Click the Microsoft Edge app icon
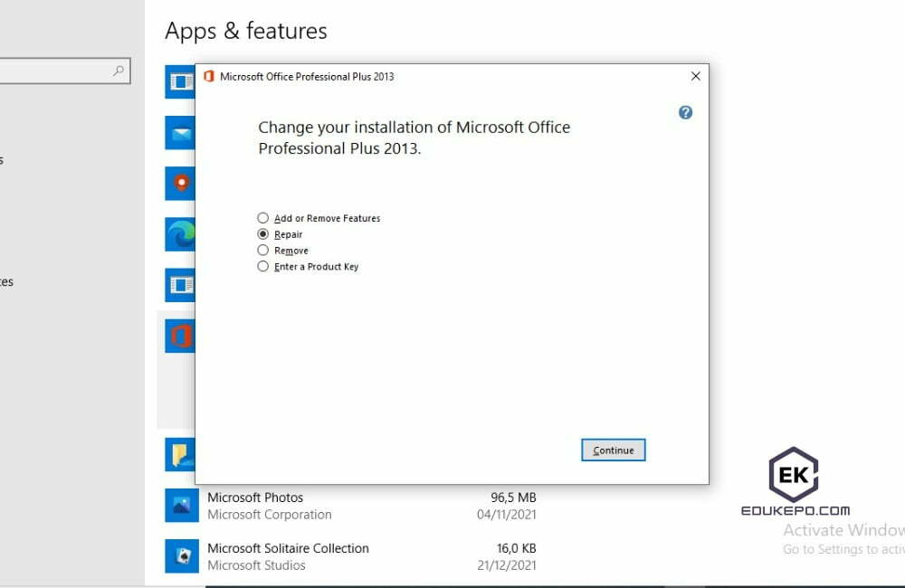This screenshot has height=588, width=905. [x=180, y=234]
